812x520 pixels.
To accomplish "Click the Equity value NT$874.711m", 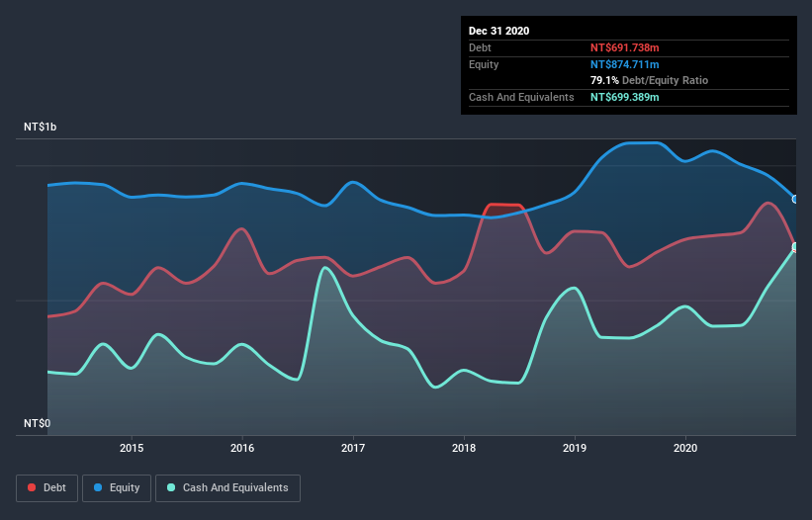I will tap(624, 64).
